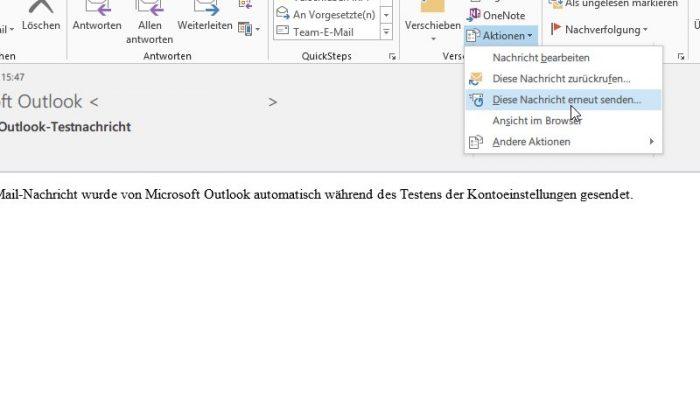The width and height of the screenshot is (700, 400).
Task: Mark as unread via Als ungelesen markieren
Action: 614,4
